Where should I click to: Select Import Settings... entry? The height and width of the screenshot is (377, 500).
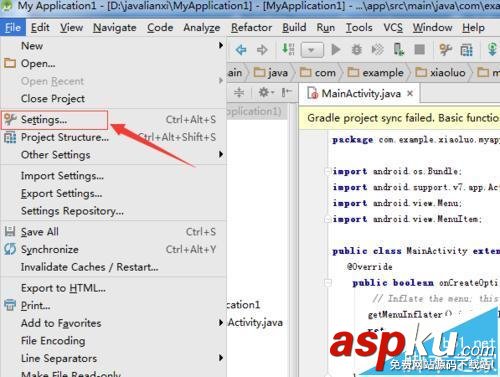click(113, 176)
